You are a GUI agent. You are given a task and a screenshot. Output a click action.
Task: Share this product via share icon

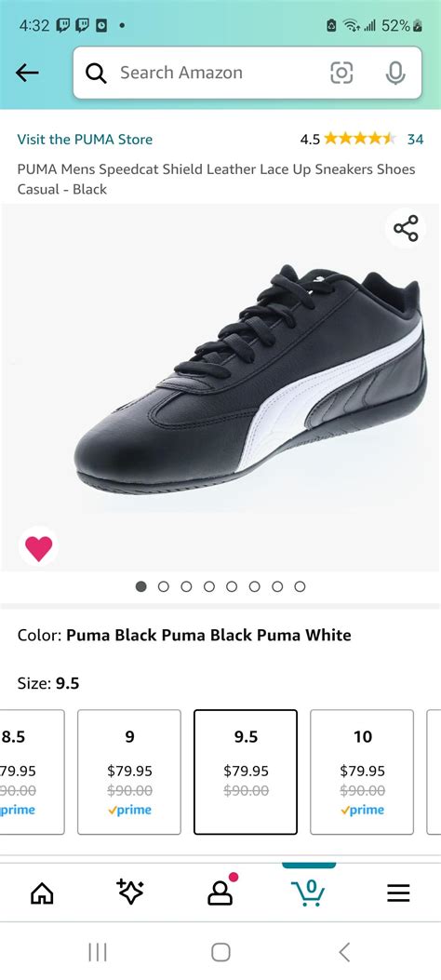(x=406, y=228)
